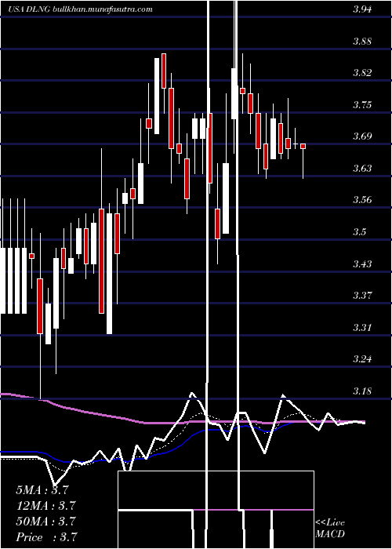Click the 5MA : 3.7 indicator text

click(42, 490)
